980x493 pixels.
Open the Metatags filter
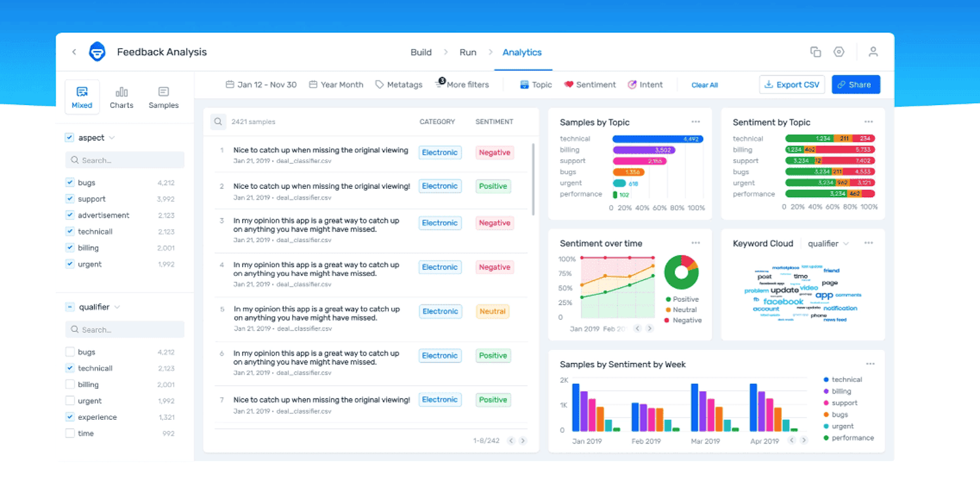399,85
